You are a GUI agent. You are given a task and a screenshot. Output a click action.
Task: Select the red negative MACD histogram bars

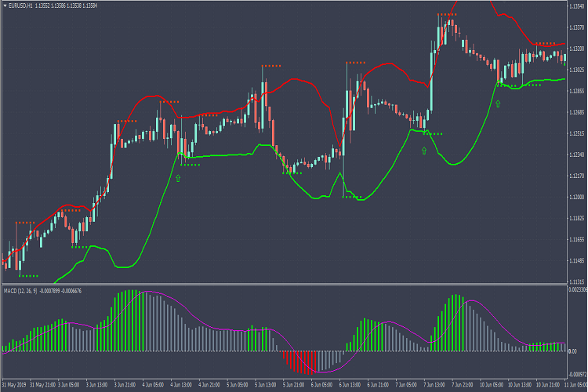click(302, 361)
